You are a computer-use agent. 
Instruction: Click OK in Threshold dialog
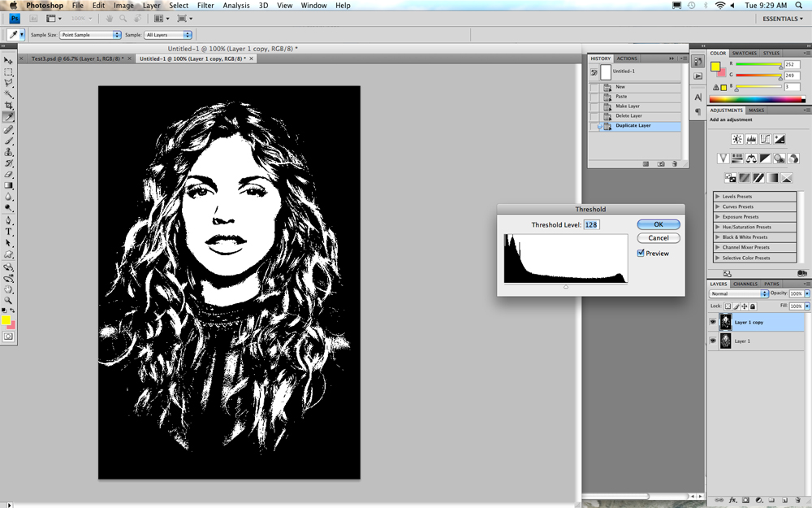(x=659, y=224)
